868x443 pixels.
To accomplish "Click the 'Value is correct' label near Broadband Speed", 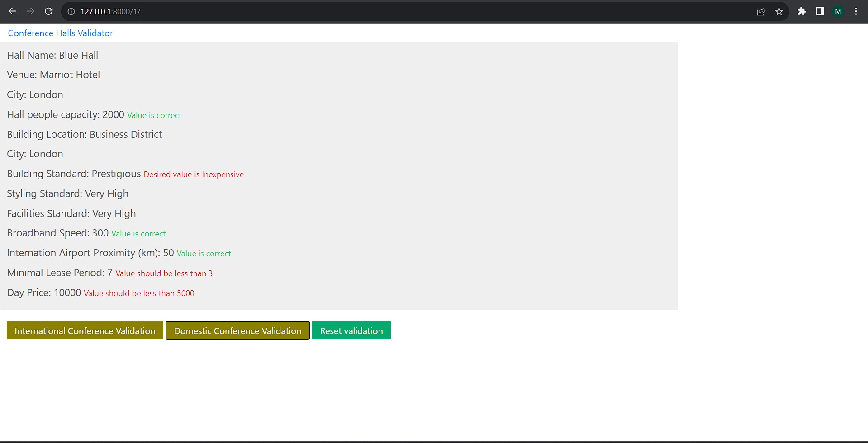I will (x=138, y=233).
